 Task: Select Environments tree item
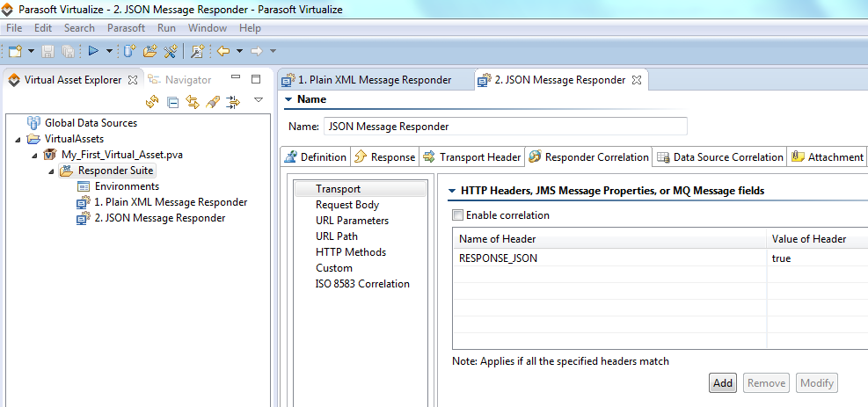(x=127, y=186)
